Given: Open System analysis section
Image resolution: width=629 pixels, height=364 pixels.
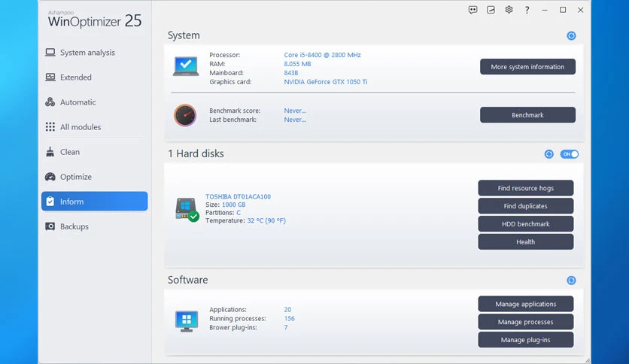Looking at the screenshot, I should 94,53.
